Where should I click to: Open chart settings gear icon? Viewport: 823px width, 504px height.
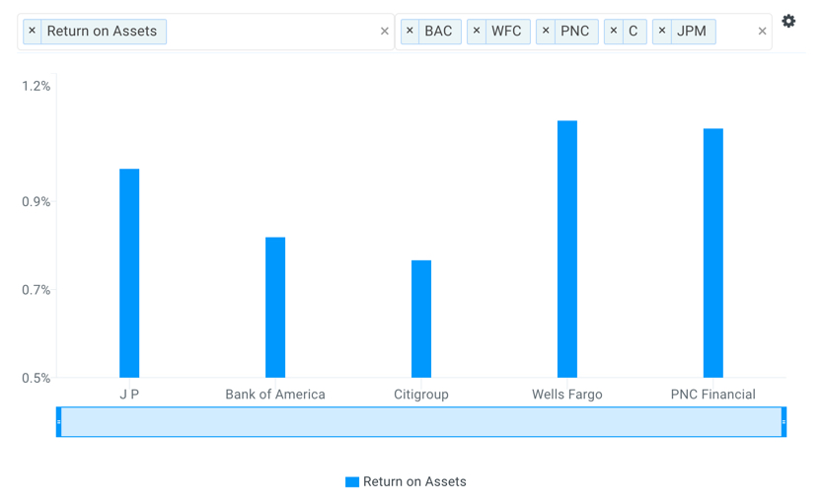click(x=788, y=21)
